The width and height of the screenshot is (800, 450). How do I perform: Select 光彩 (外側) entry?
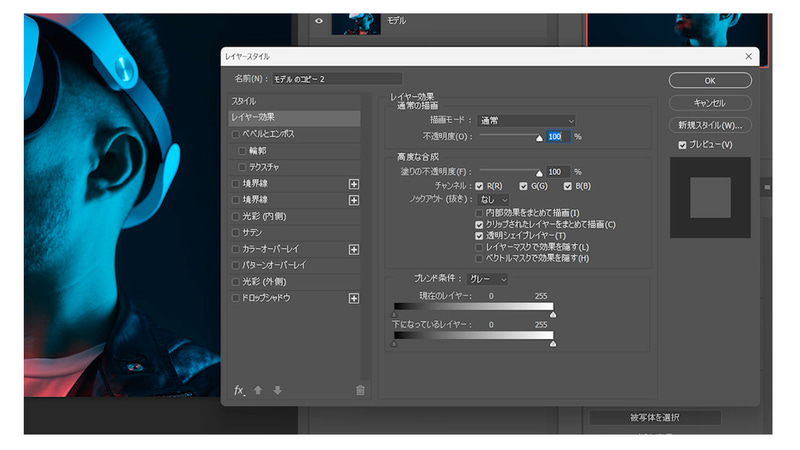[x=264, y=282]
